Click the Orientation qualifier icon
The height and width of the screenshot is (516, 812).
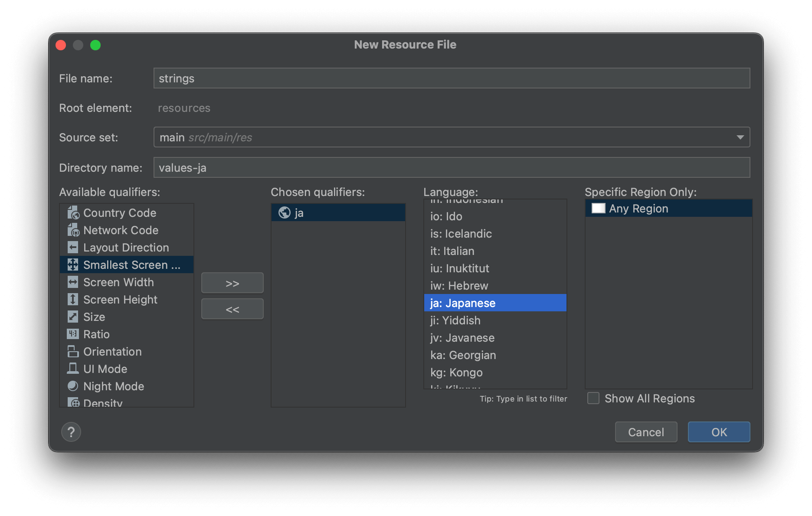point(73,352)
